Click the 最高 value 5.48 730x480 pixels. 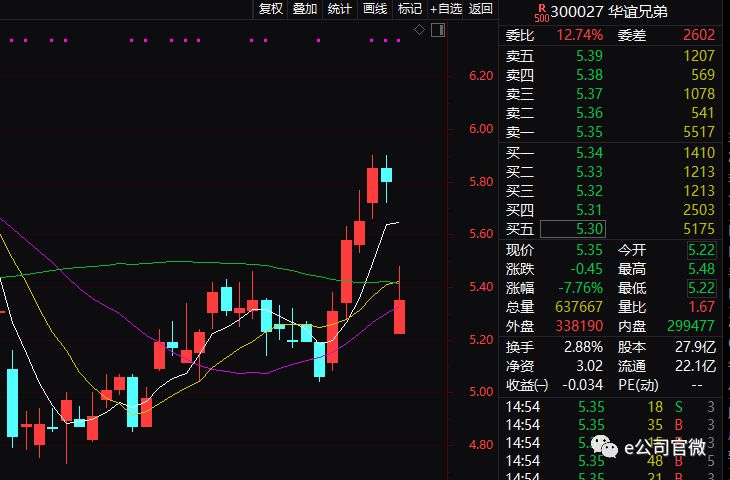(x=702, y=269)
